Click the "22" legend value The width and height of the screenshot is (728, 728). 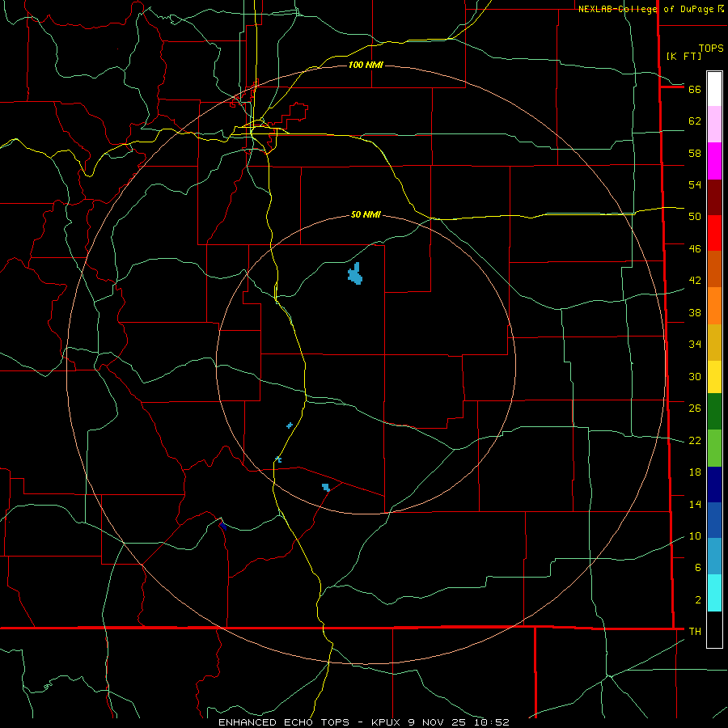695,441
